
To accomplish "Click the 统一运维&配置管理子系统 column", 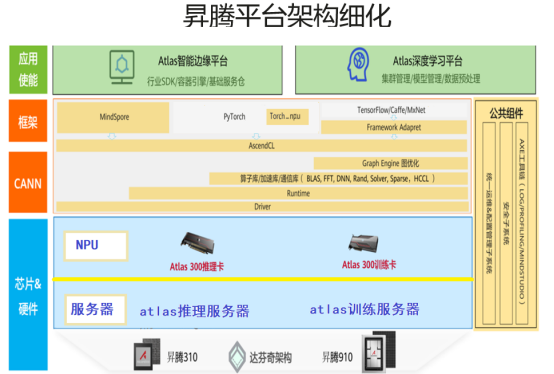I will pyautogui.click(x=489, y=223).
